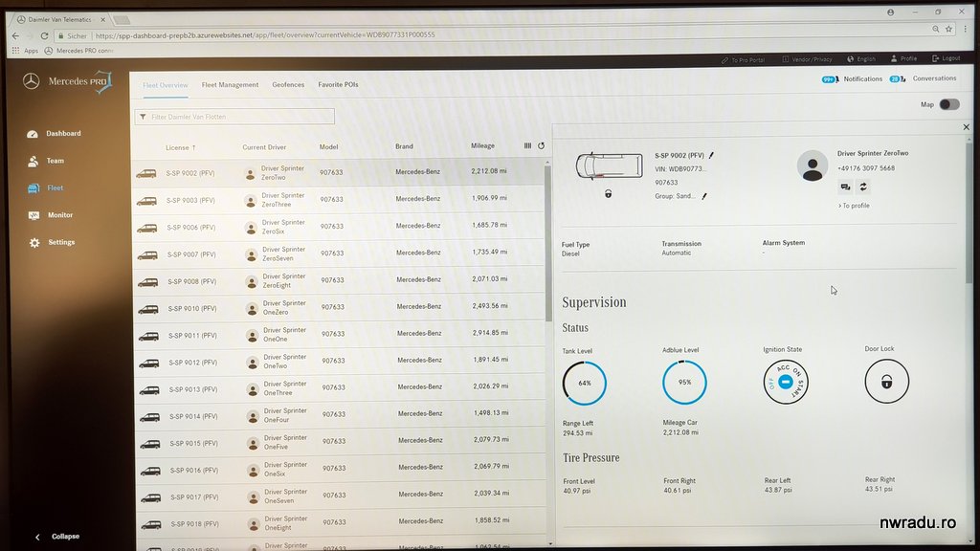
Task: Click browser back arrow
Action: (x=15, y=35)
